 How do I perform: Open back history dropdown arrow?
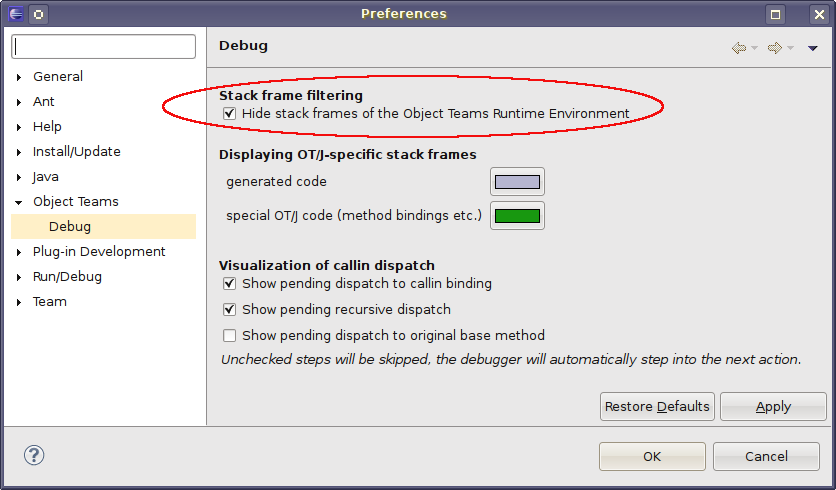tap(754, 48)
